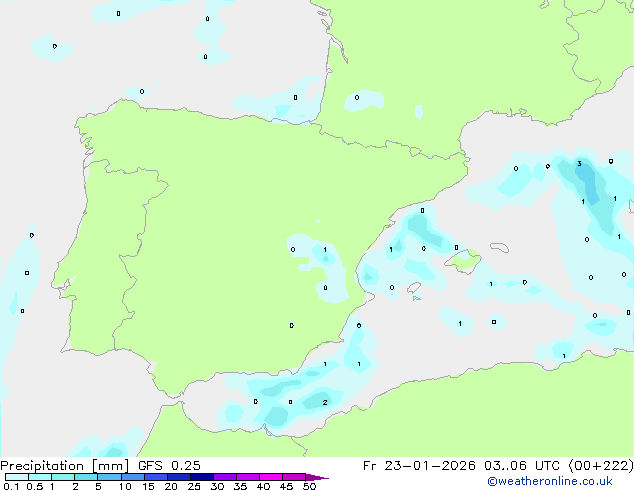Select the 2–5 mm legend swatch
The height and width of the screenshot is (490, 634).
tap(86, 477)
